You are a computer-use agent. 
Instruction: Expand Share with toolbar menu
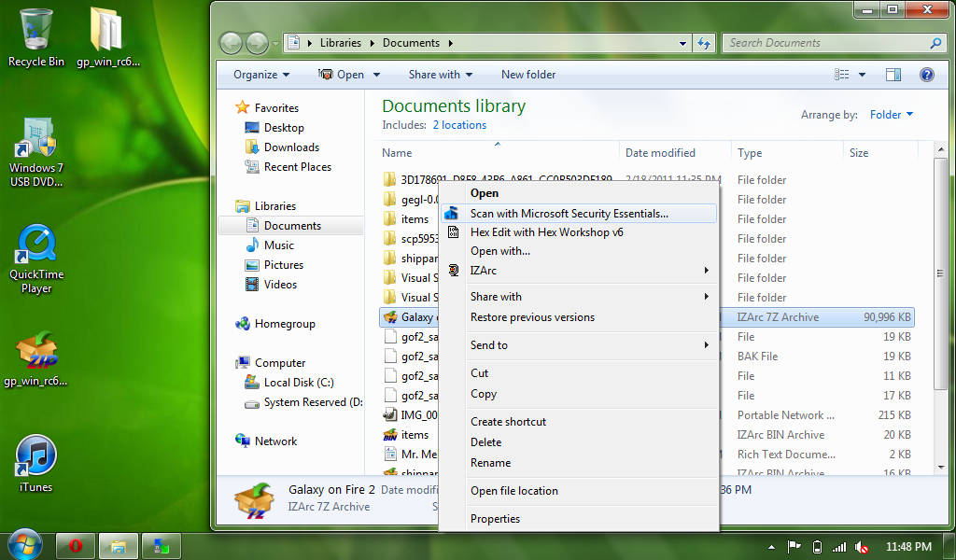click(441, 75)
